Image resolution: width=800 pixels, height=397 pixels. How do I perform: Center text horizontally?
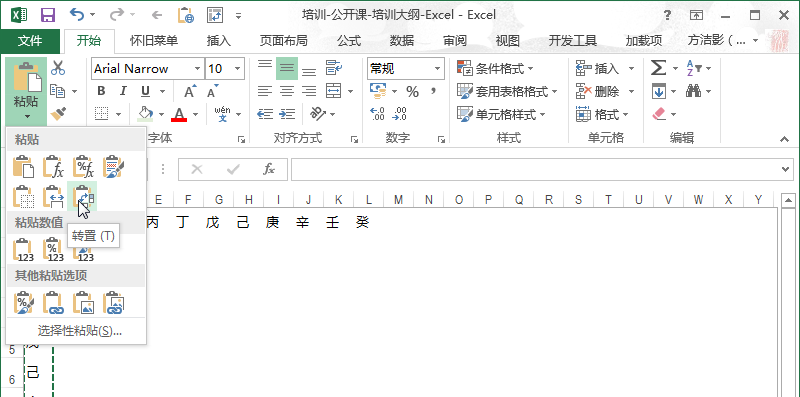coord(287,91)
